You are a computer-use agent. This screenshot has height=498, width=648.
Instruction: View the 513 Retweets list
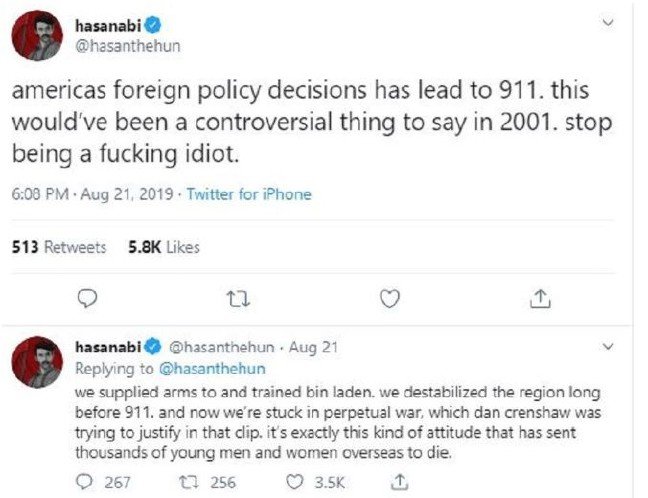click(59, 246)
